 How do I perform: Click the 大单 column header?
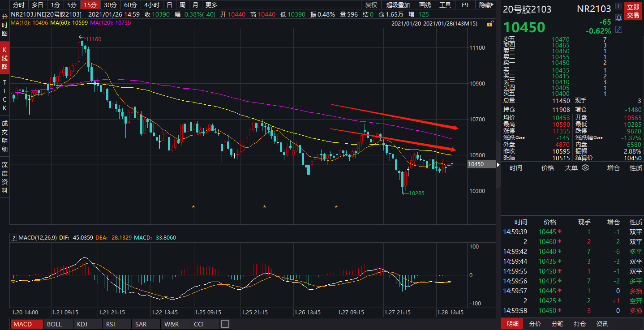571,168
